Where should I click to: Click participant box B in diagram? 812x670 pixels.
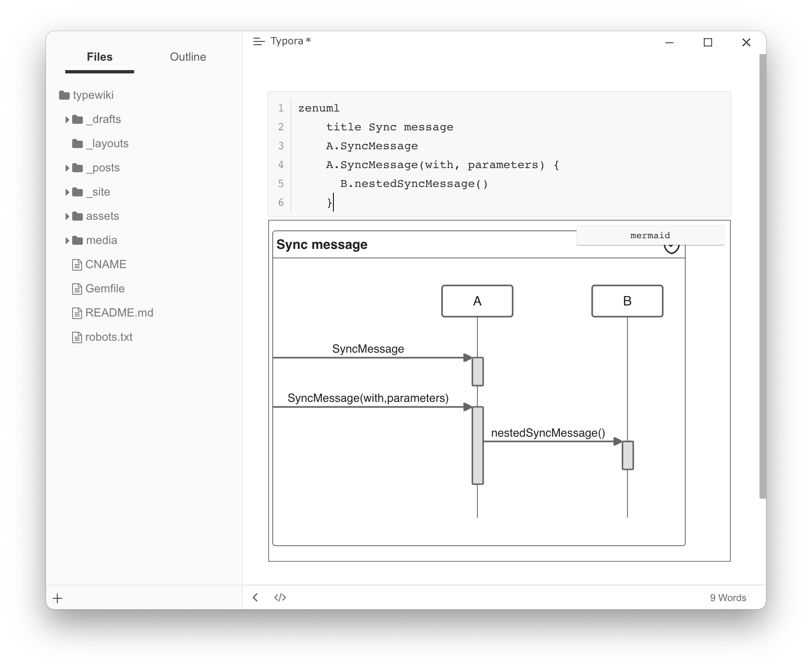627,301
